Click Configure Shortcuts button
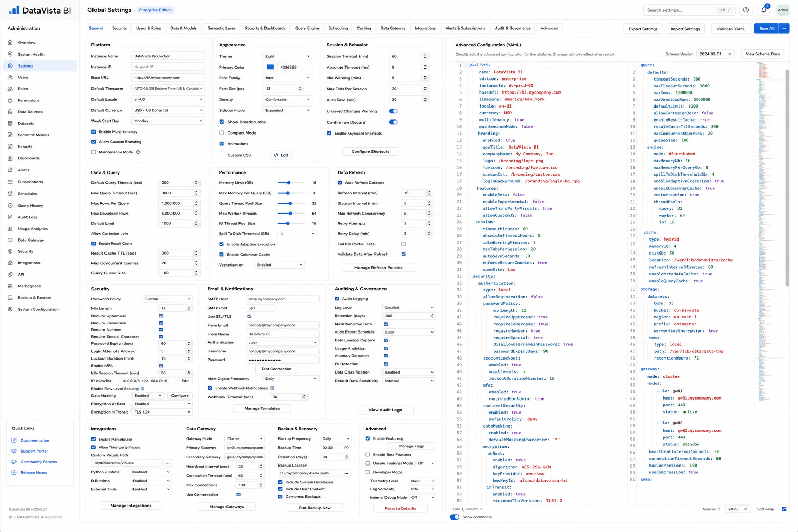The height and width of the screenshot is (532, 798). (x=370, y=151)
